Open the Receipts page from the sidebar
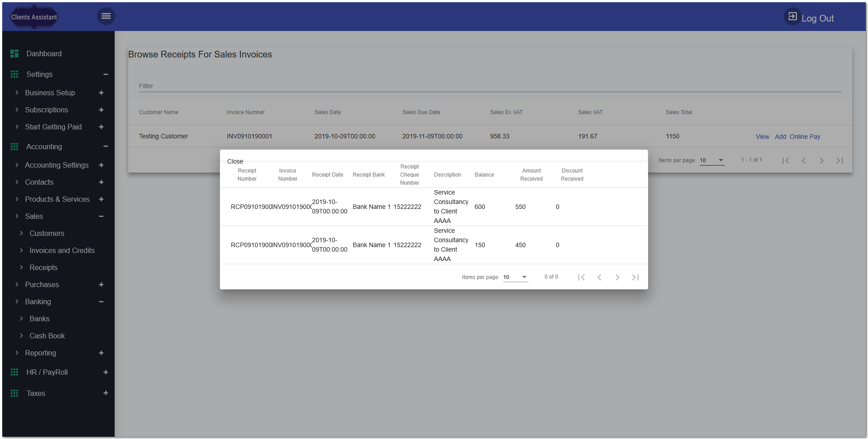The height and width of the screenshot is (439, 868). 43,267
